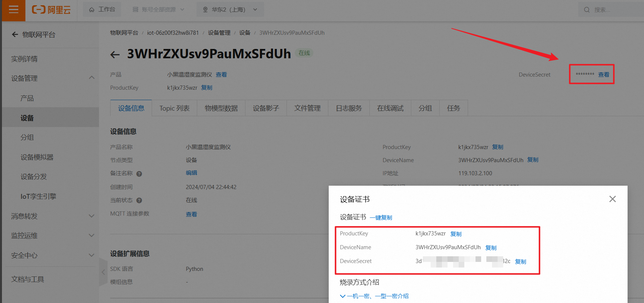Open 实例详情 in the sidebar
The height and width of the screenshot is (303, 644).
point(24,59)
